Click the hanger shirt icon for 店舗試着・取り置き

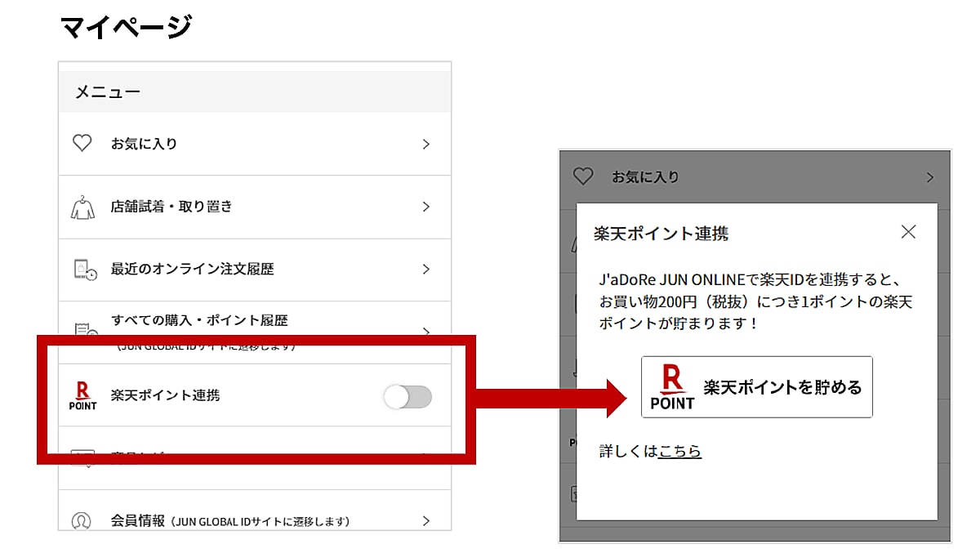click(82, 207)
